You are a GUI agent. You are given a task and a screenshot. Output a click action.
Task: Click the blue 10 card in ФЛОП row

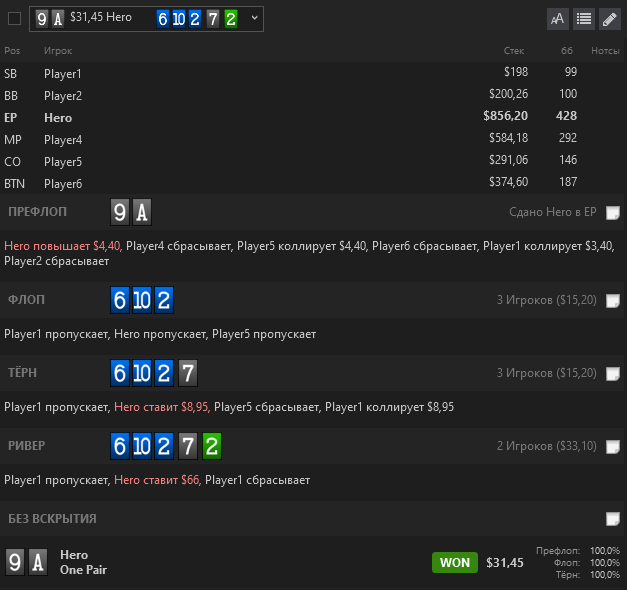[142, 300]
